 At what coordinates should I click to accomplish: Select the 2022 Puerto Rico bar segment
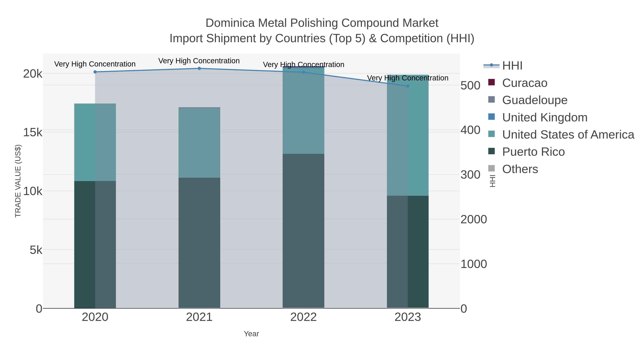click(x=304, y=231)
